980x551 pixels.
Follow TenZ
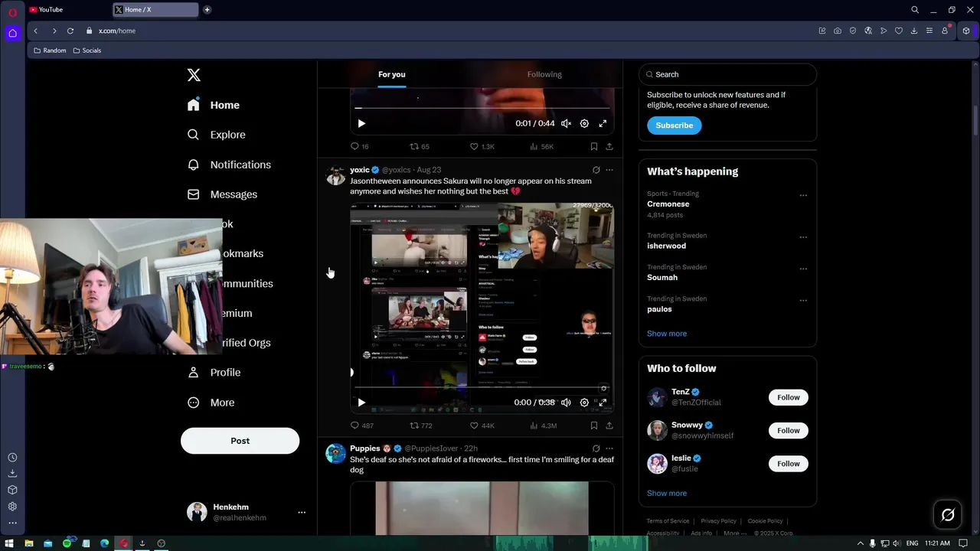[x=789, y=397]
